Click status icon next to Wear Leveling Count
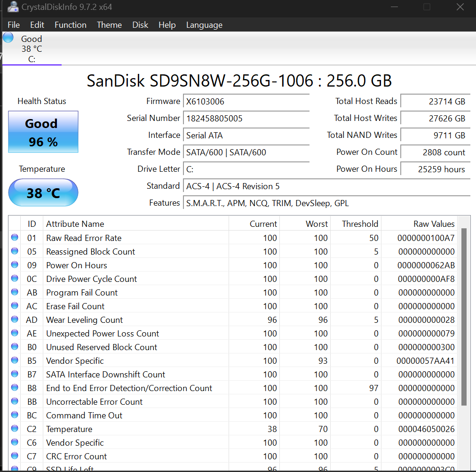476x472 pixels. click(x=15, y=320)
